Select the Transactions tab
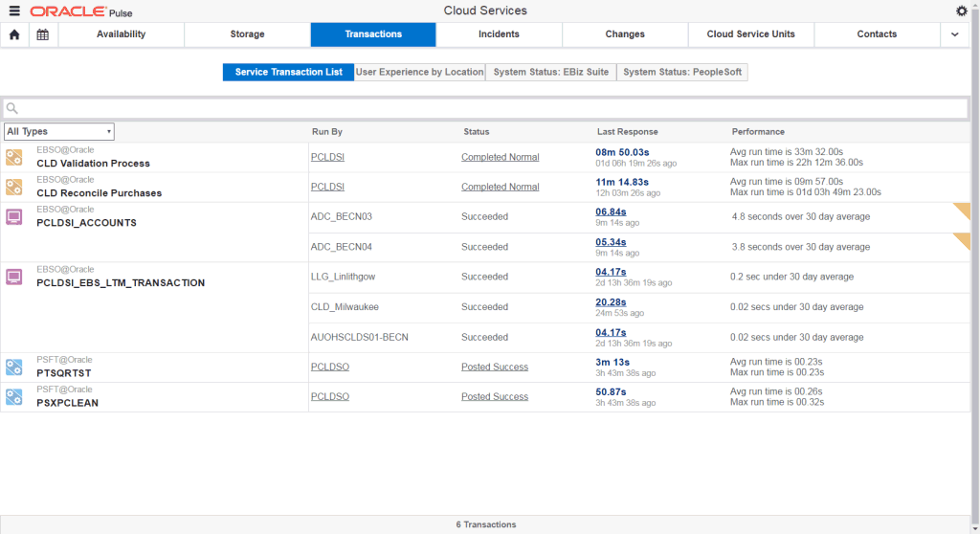 pos(373,34)
